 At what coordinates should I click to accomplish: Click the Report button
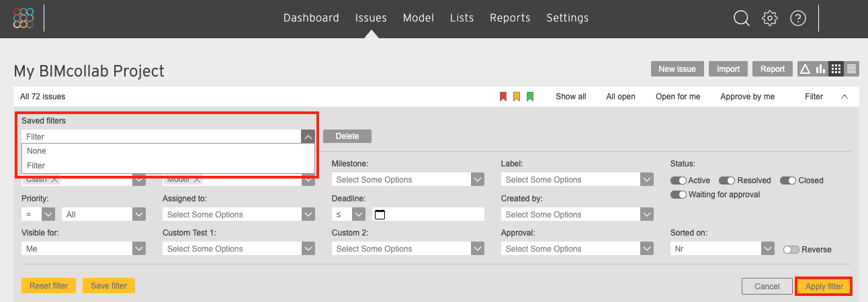773,68
